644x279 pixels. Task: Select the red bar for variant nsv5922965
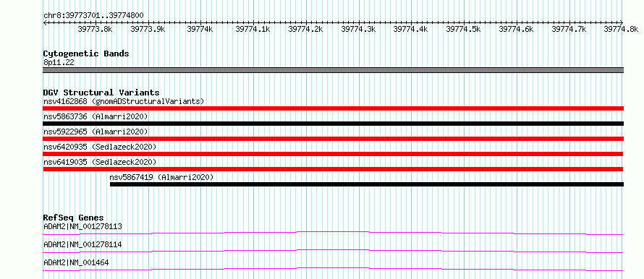[x=334, y=139]
